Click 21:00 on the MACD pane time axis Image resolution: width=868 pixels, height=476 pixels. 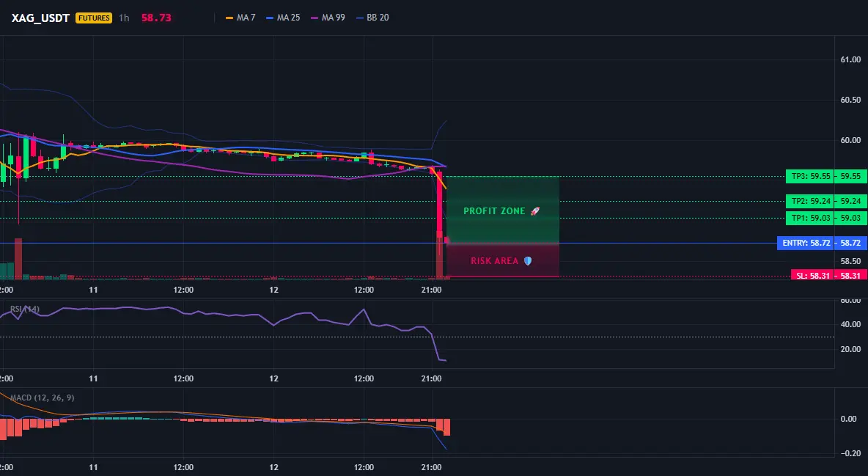[x=431, y=467]
